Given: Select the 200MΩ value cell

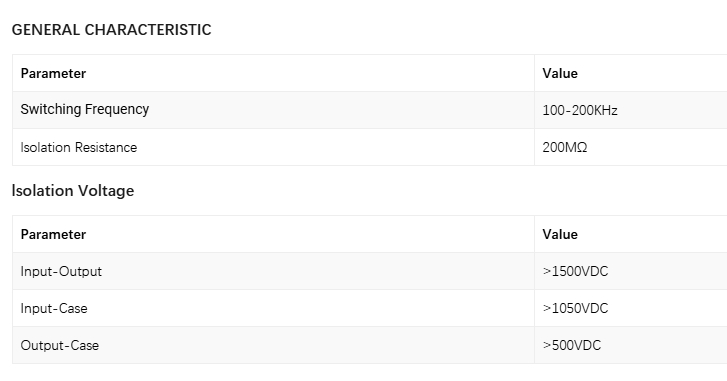Looking at the screenshot, I should tap(631, 147).
